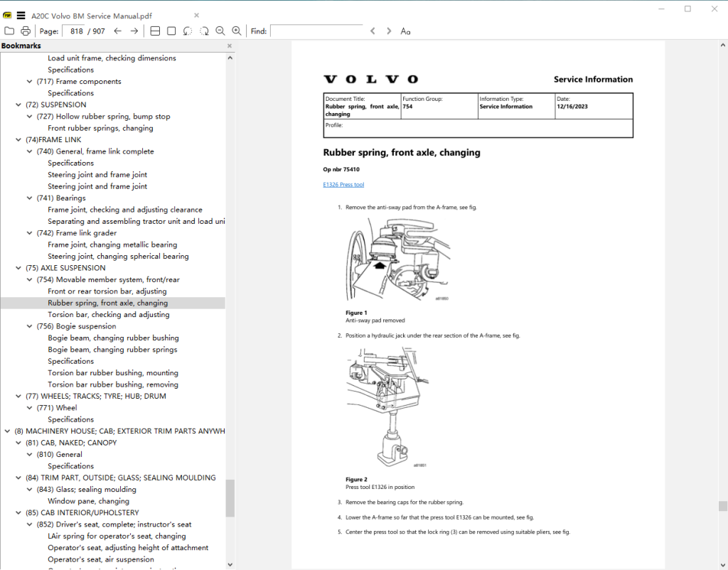The height and width of the screenshot is (570, 728).
Task: Click Figure 1 anti-sway pad illustration
Action: pyautogui.click(x=398, y=259)
